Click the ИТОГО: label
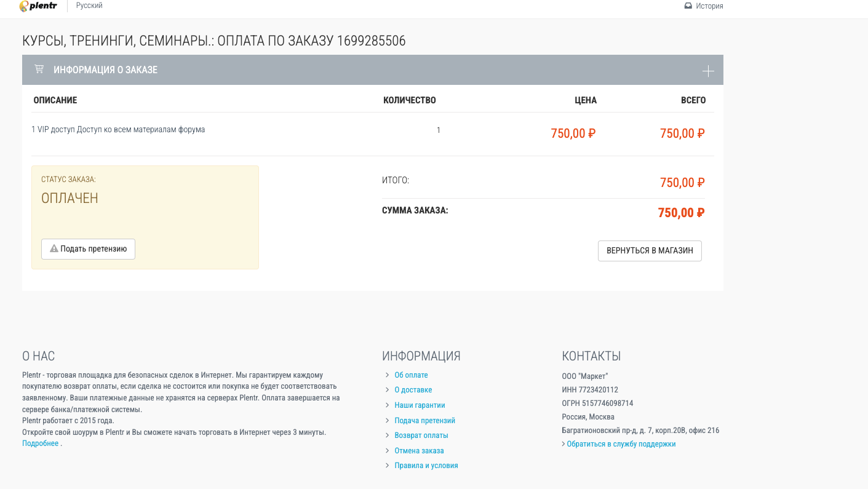868x489 pixels. pyautogui.click(x=396, y=181)
